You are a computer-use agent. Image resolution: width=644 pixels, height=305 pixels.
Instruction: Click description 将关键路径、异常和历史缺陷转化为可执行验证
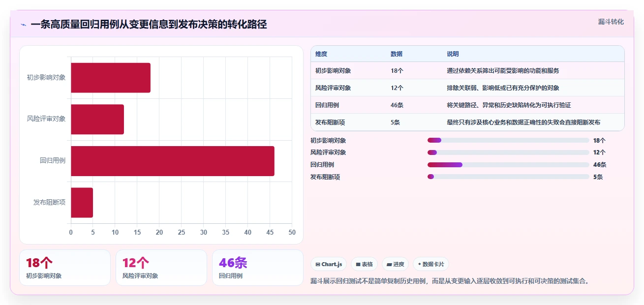(509, 105)
